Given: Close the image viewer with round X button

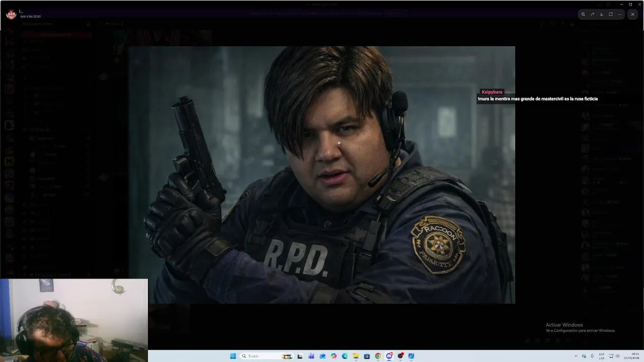Looking at the screenshot, I should [632, 14].
